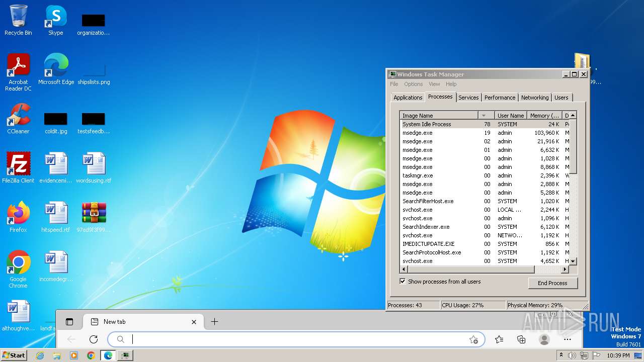This screenshot has width=644, height=362.
Task: Switch to the Applications tab
Action: 408,98
